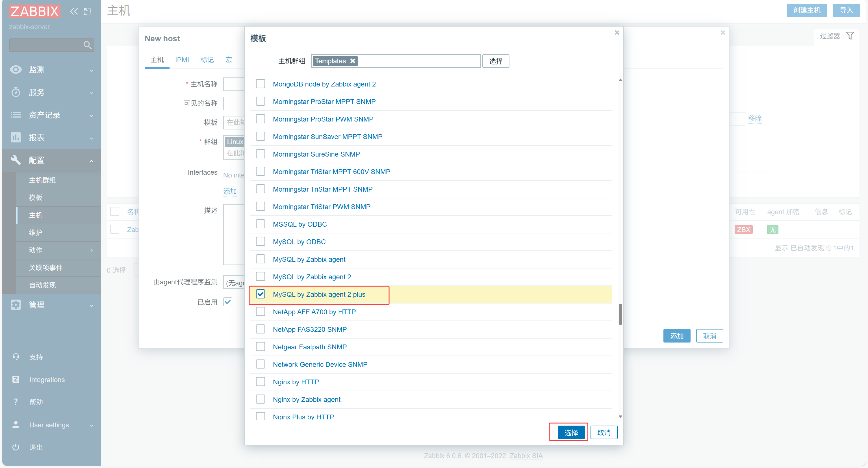Click the red ZBX availability badge
This screenshot has height=468, width=868.
(743, 229)
